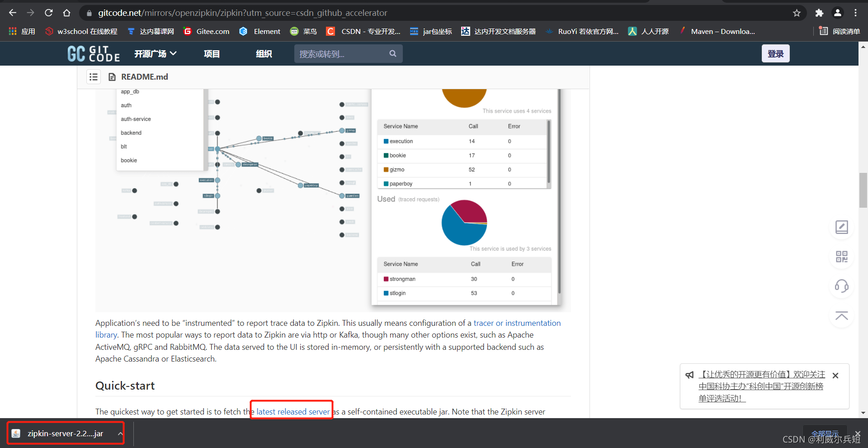Open the latest released server link
Image resolution: width=868 pixels, height=448 pixels.
(293, 412)
